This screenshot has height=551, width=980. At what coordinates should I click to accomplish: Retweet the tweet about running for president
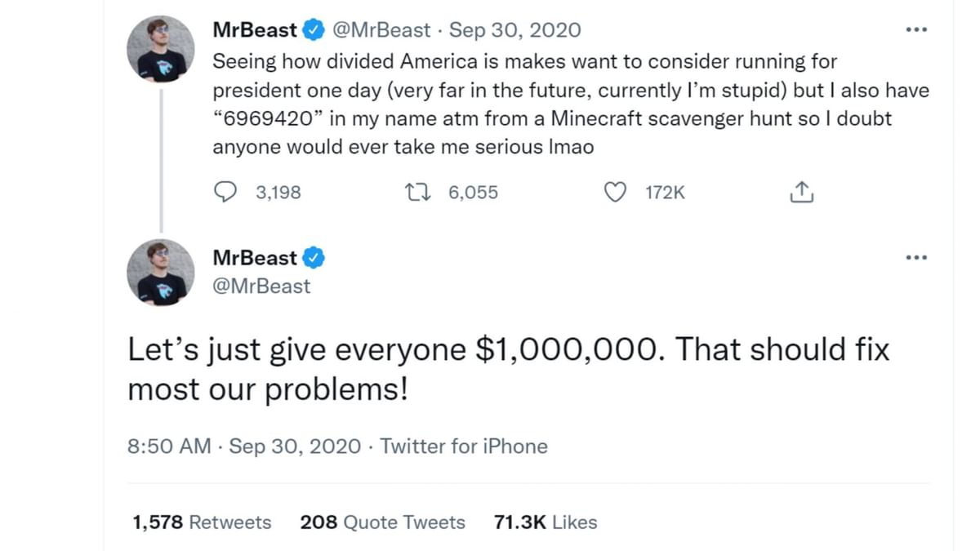pyautogui.click(x=419, y=192)
